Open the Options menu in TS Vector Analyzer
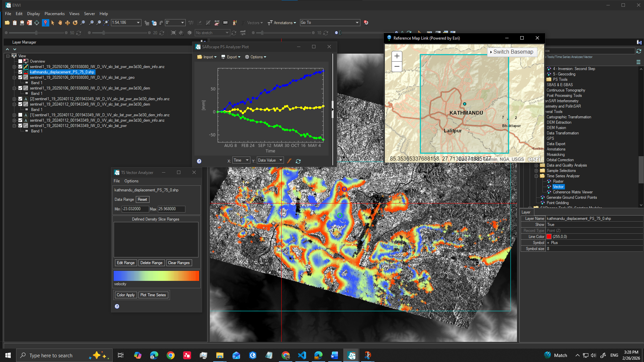The height and width of the screenshot is (362, 644). (x=131, y=181)
